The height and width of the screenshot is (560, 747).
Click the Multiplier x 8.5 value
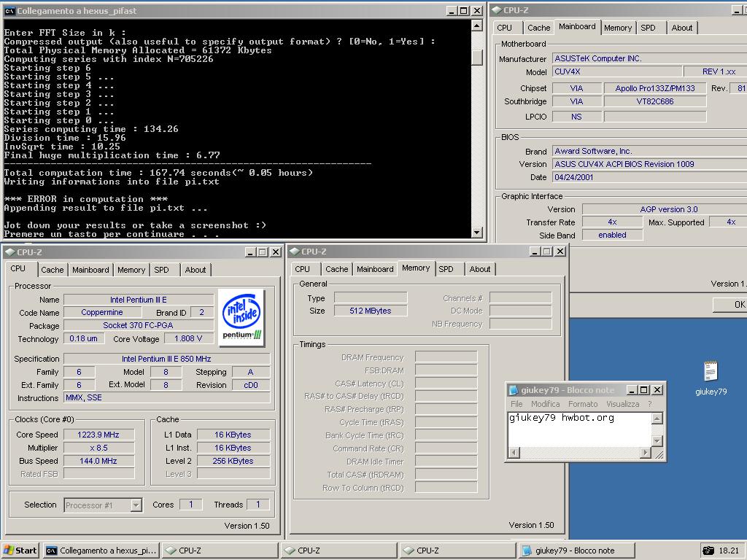(x=98, y=448)
